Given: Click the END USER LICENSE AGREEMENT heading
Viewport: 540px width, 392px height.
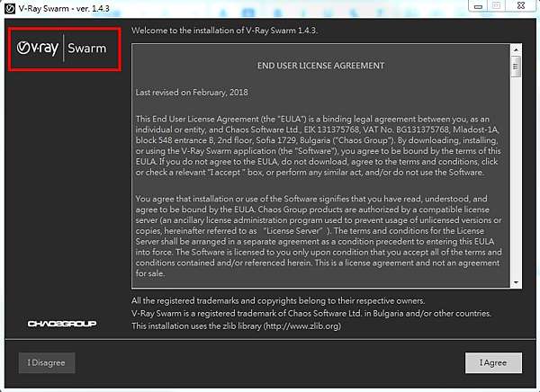Looking at the screenshot, I should point(320,66).
